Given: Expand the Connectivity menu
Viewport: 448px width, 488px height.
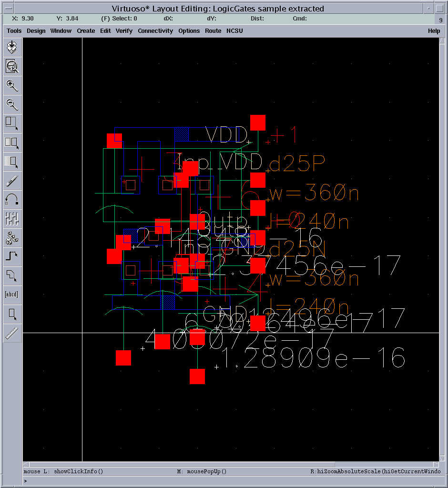Looking at the screenshot, I should point(155,31).
